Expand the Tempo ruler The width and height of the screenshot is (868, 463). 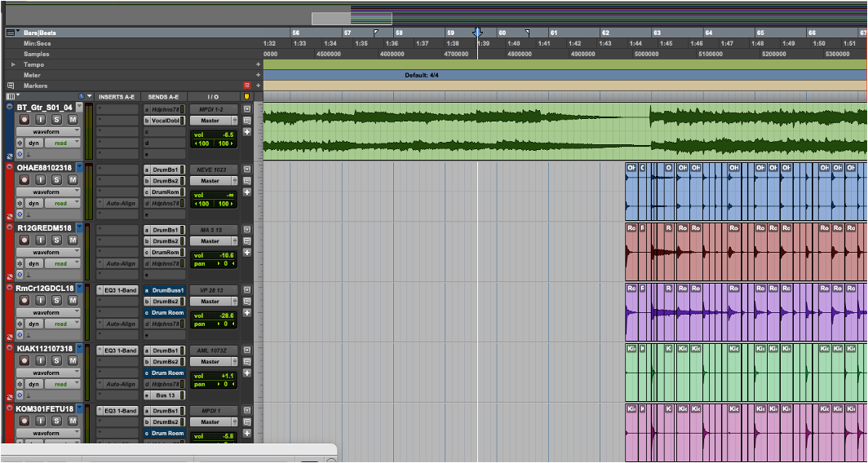point(13,64)
